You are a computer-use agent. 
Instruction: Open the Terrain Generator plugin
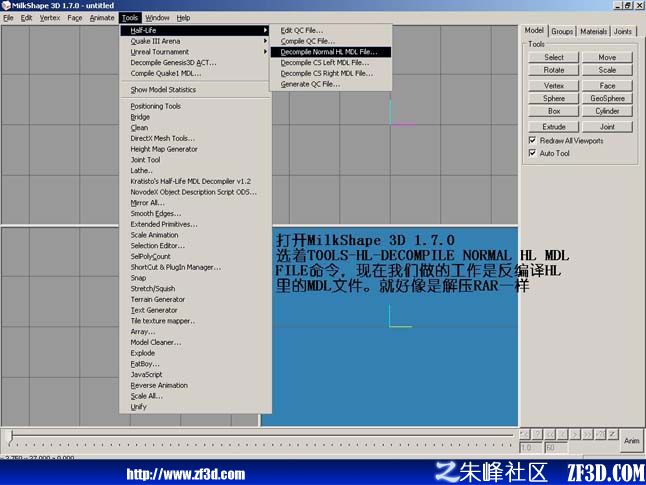194,299
